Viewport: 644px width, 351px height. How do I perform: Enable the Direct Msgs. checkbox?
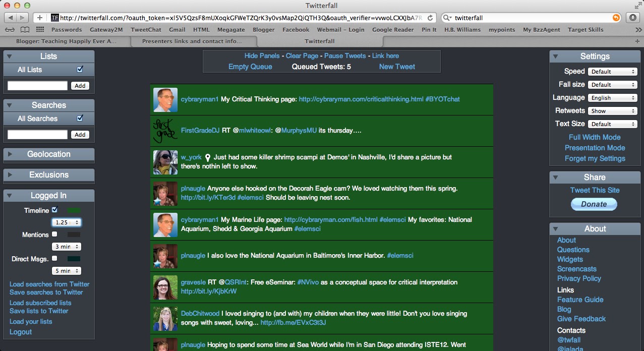tap(54, 258)
